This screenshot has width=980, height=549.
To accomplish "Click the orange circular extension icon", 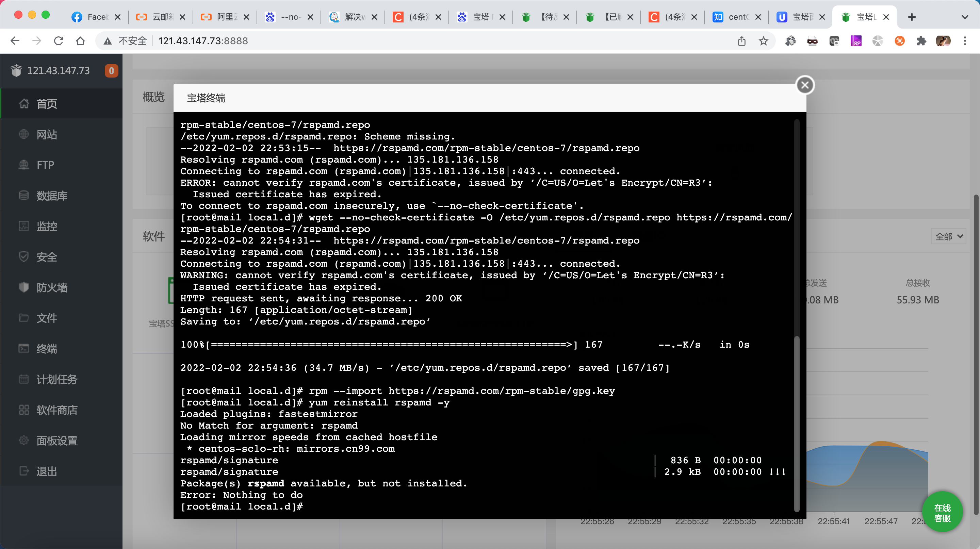I will tap(899, 41).
